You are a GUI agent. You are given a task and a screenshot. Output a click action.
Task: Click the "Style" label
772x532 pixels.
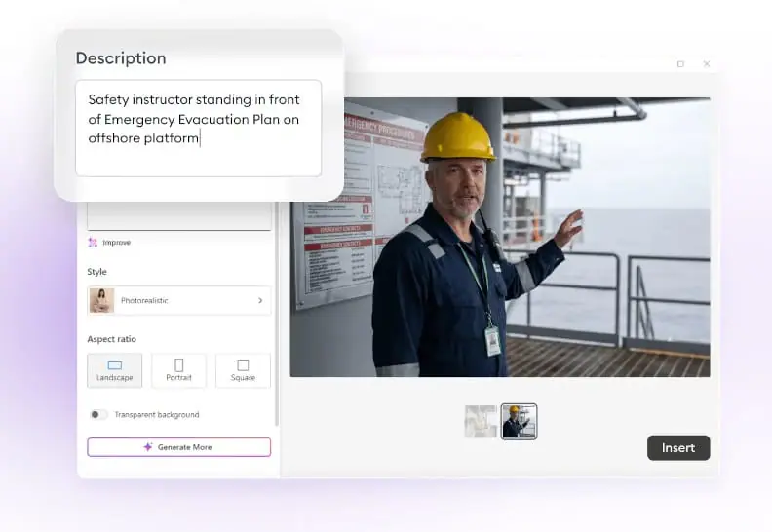tap(97, 272)
